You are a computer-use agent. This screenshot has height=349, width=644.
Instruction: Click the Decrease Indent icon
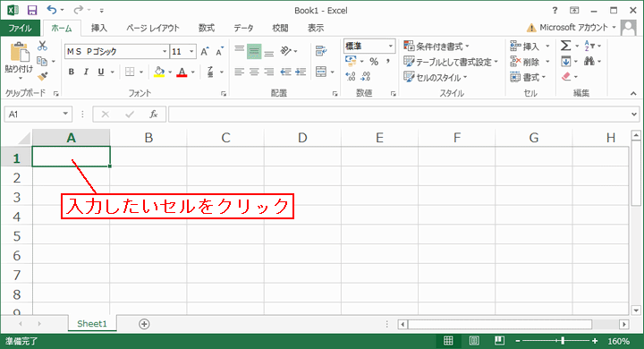(x=285, y=72)
